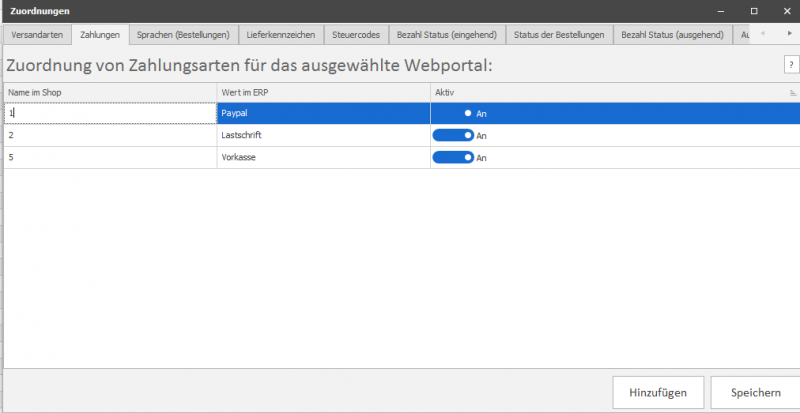This screenshot has width=800, height=413.
Task: Sort by the Name im Shop column header
Action: (110, 93)
